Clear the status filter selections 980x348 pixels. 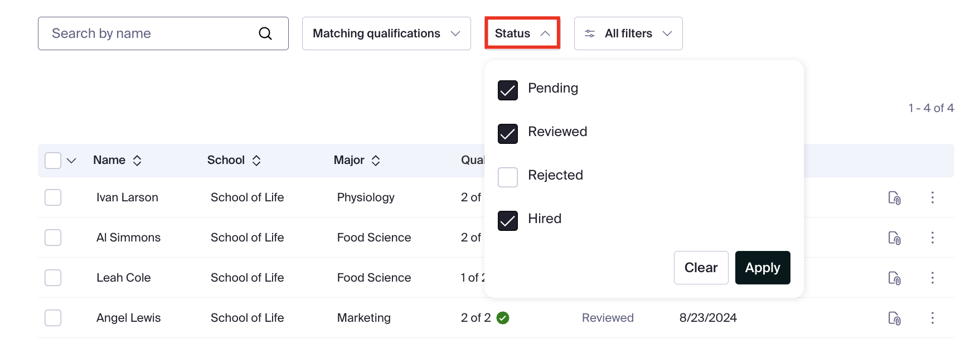[701, 268]
